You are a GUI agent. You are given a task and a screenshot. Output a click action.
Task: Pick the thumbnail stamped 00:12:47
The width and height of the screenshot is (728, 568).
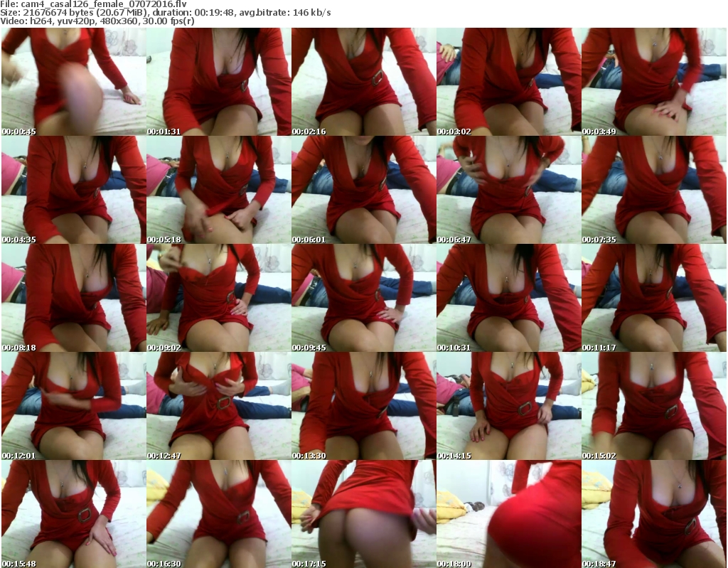coord(219,406)
